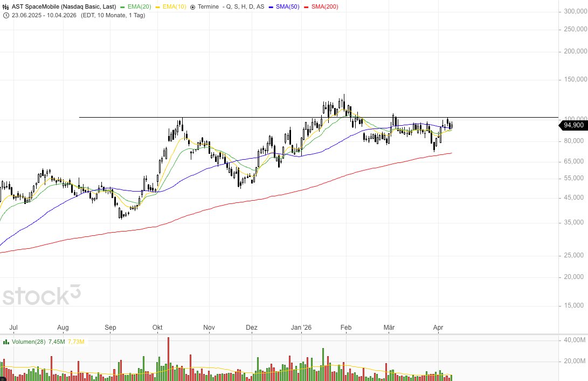Viewport: 588px width, 381px height.
Task: Select the SMA(200) indicator label
Action: click(x=325, y=7)
